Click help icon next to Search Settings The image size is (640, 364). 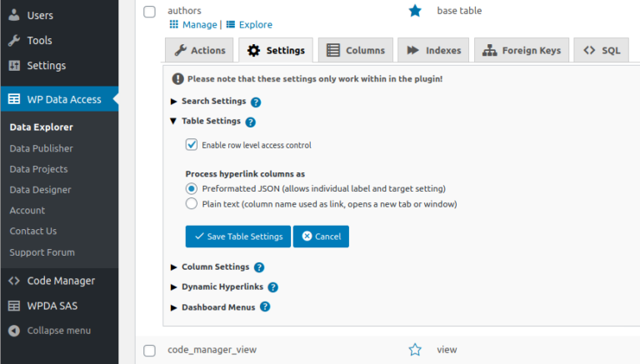[x=256, y=102]
